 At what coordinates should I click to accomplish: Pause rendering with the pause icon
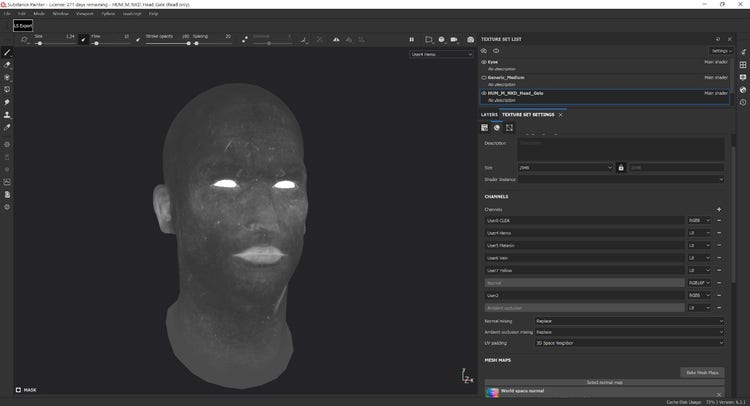411,40
